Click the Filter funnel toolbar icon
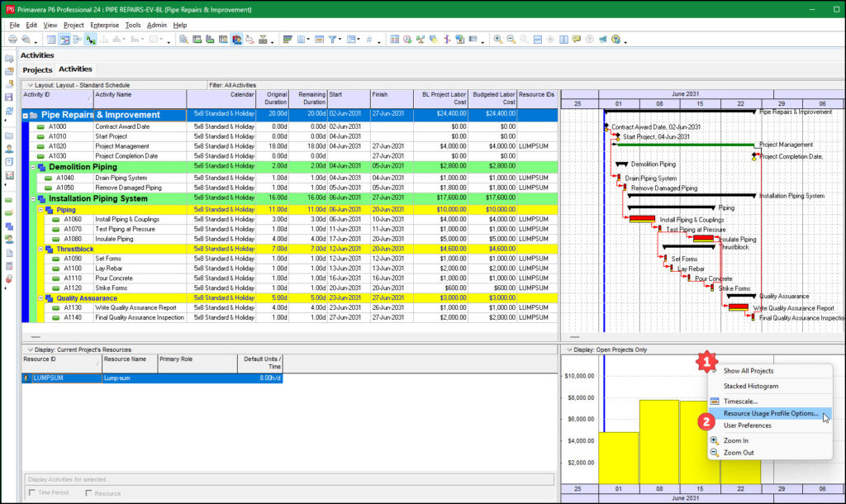846x504 pixels. pos(332,39)
